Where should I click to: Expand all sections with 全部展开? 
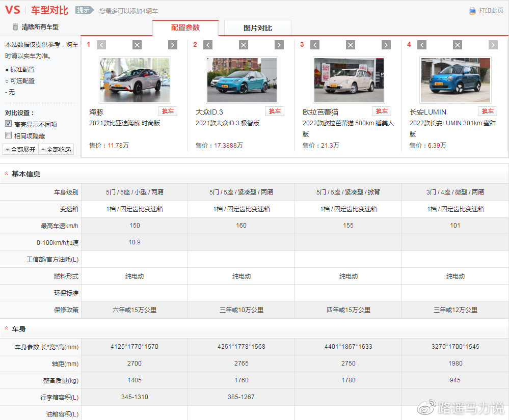click(20, 149)
